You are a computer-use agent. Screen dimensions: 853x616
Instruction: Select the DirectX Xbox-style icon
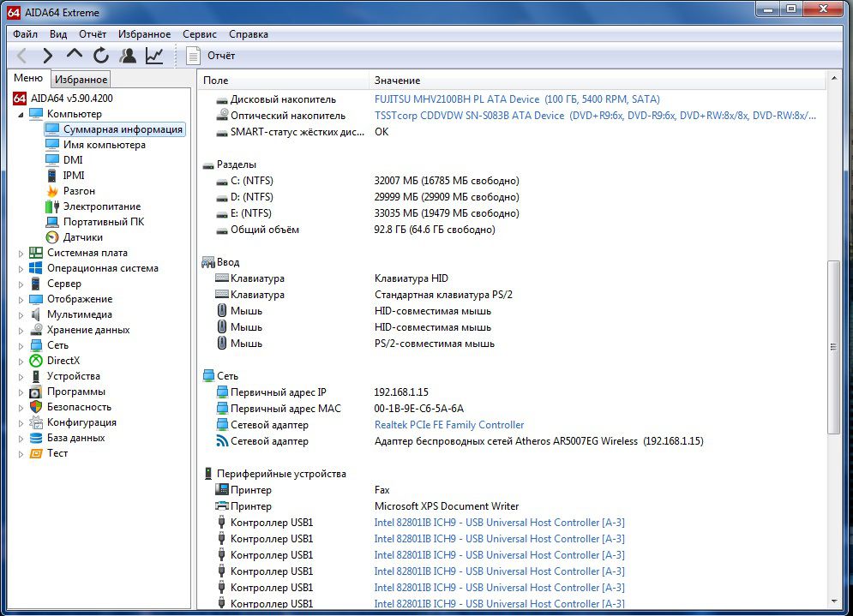[36, 361]
